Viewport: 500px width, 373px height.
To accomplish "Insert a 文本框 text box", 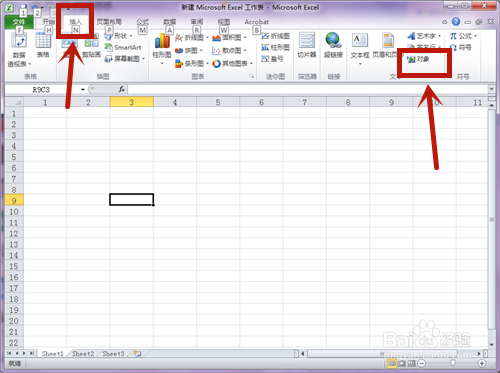I will [360, 48].
